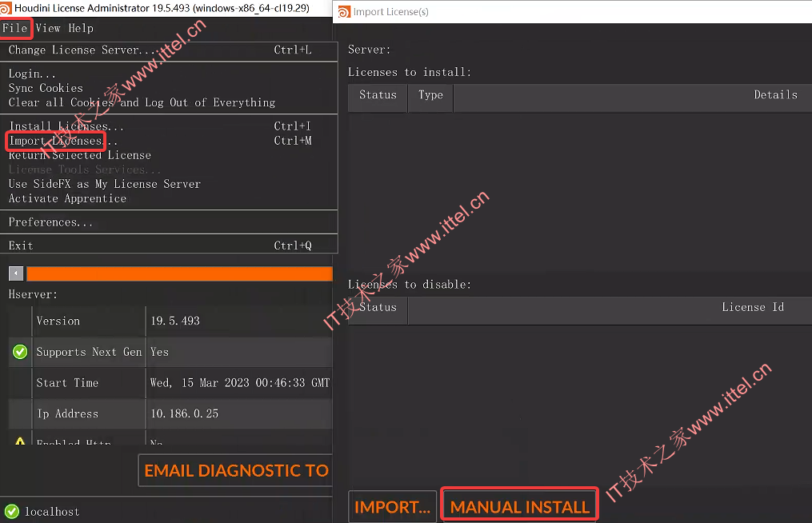Screen dimensions: 812x523
Task: Open Preferences... from the File menu
Action: [169, 222]
